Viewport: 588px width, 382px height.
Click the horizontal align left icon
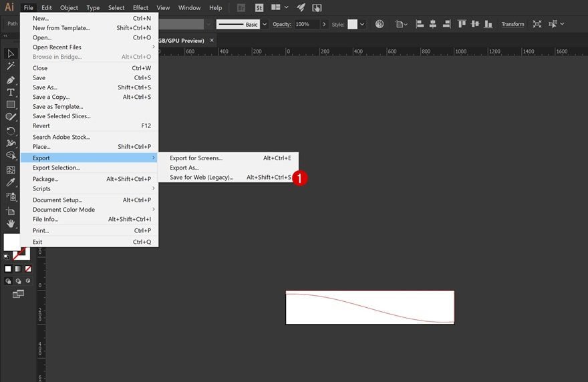pyautogui.click(x=420, y=24)
